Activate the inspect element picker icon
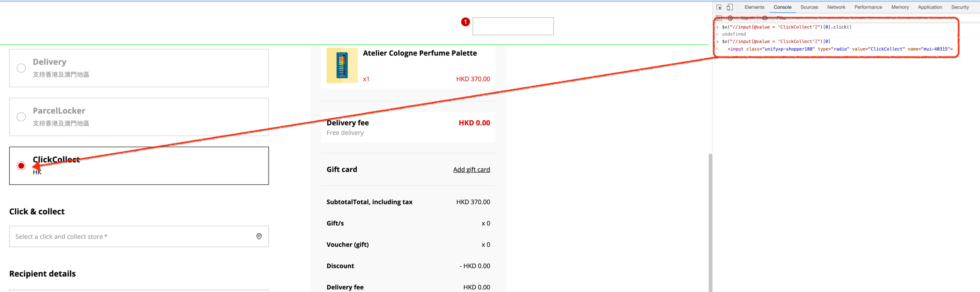 [719, 7]
